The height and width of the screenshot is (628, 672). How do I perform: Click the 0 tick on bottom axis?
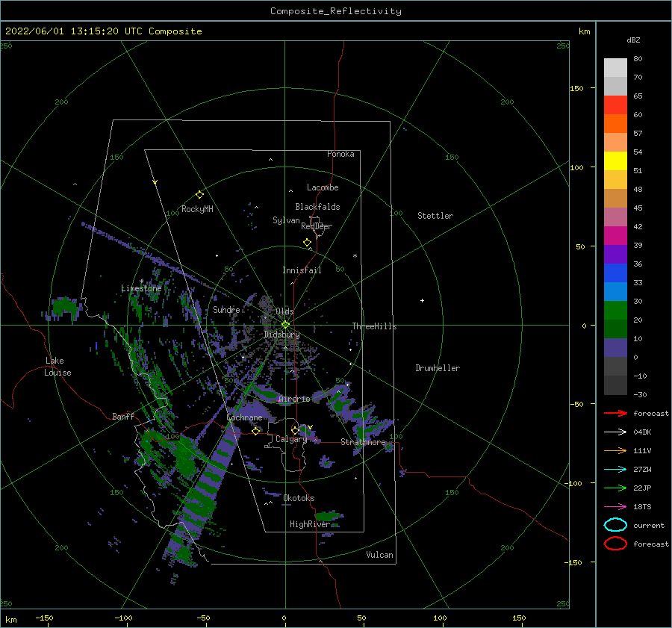284,618
